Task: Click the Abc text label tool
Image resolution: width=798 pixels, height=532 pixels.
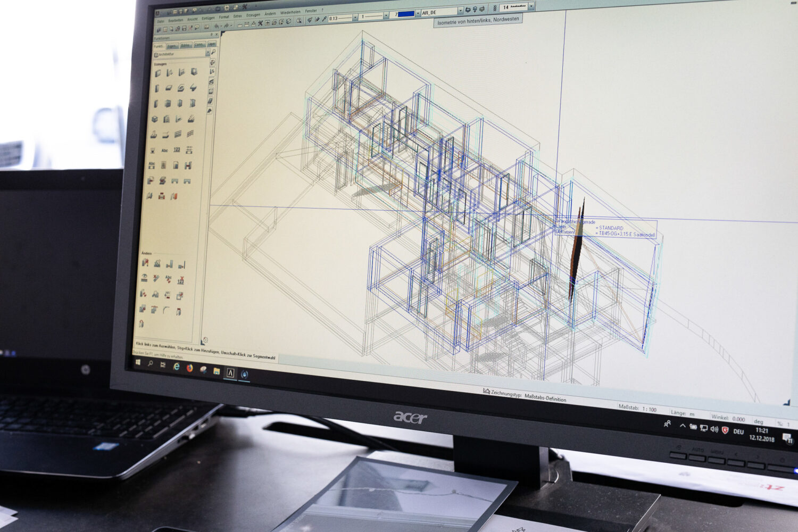Action: (164, 150)
